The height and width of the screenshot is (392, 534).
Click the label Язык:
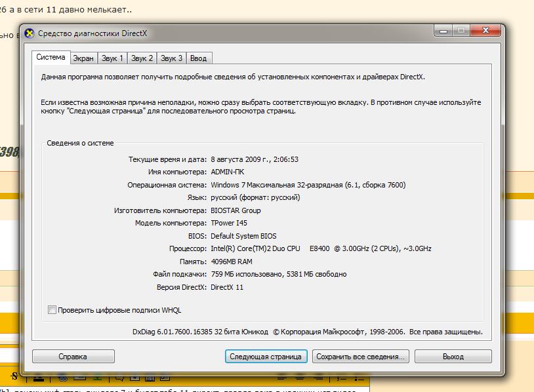197,197
